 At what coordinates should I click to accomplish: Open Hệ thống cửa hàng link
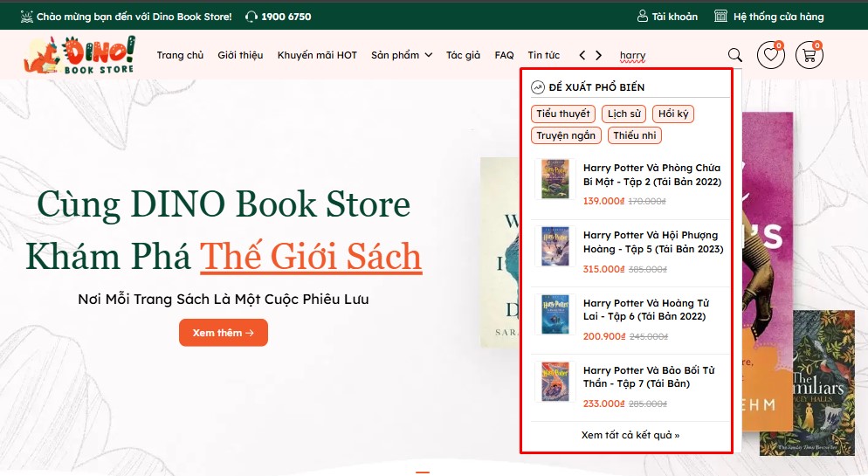coord(778,17)
